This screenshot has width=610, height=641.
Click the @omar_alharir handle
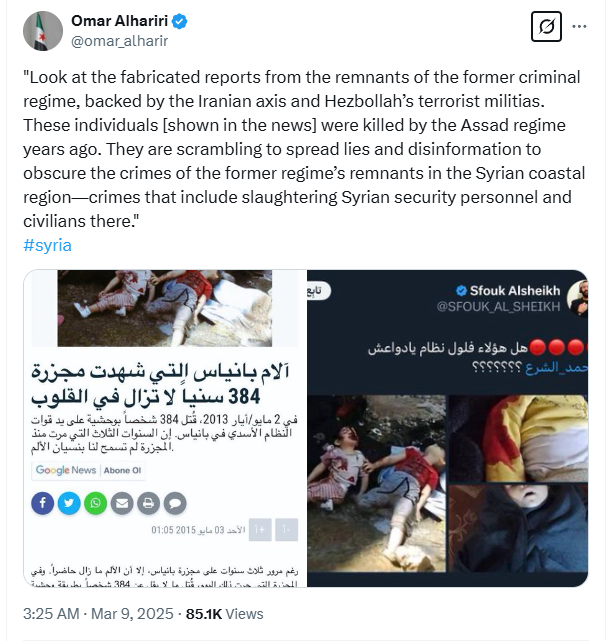point(119,41)
